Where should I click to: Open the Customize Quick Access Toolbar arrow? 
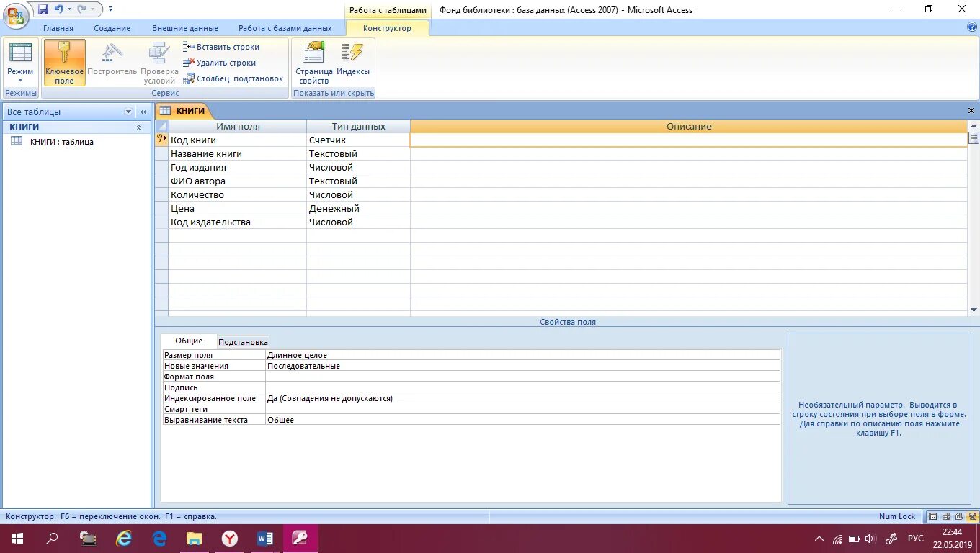[110, 9]
